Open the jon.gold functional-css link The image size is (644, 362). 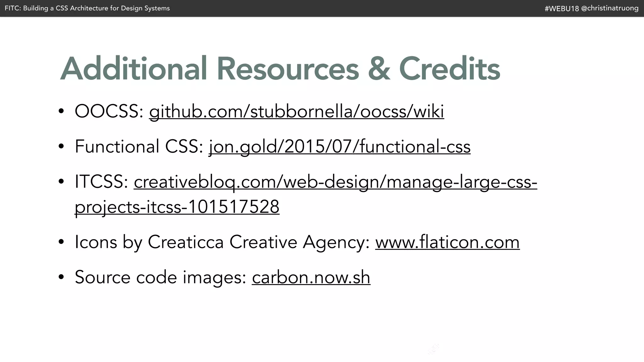pos(340,147)
